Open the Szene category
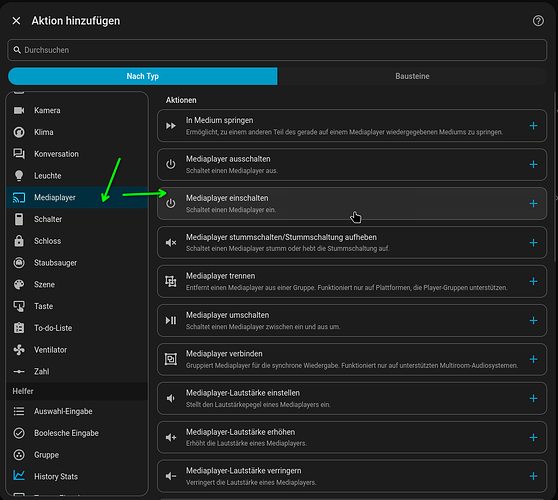This screenshot has width=558, height=500. click(77, 284)
